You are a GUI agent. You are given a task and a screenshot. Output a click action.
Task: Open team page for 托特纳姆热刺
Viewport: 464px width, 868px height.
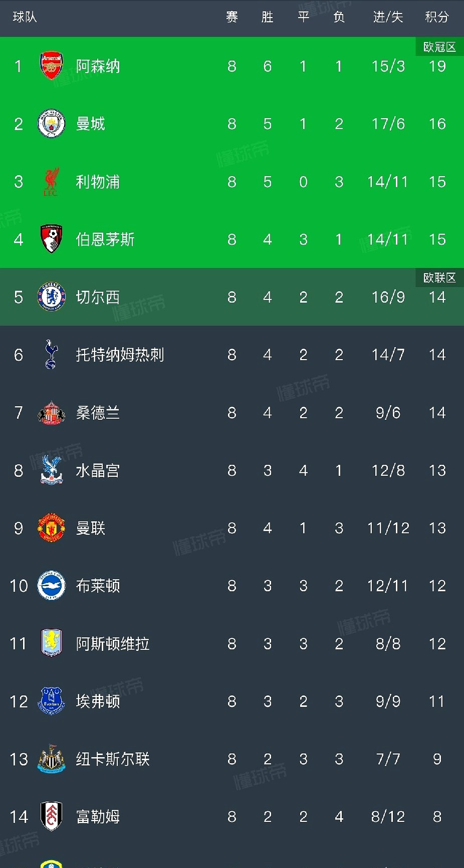click(x=120, y=355)
